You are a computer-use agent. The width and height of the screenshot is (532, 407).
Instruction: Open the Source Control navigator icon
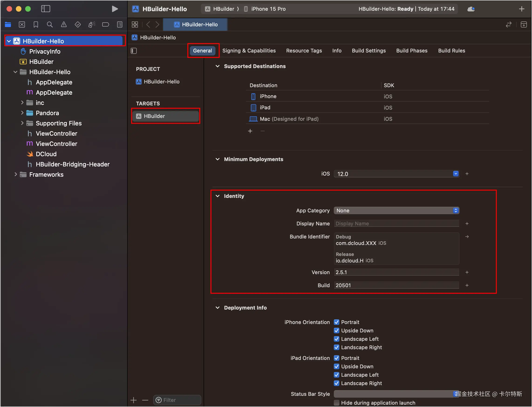click(22, 24)
